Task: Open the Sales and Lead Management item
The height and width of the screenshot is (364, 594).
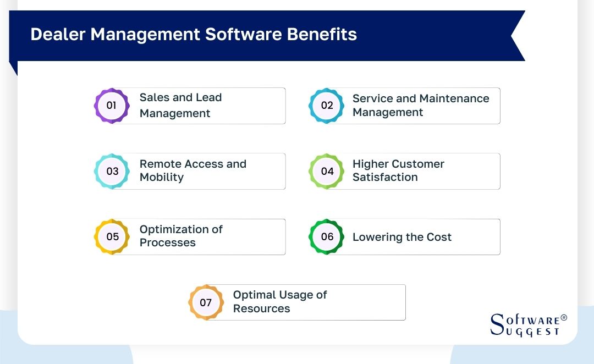Action: point(190,105)
